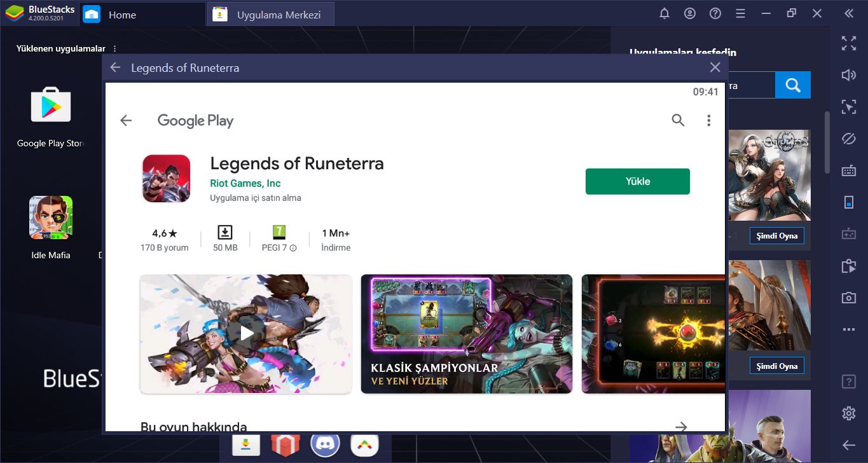The height and width of the screenshot is (463, 868).
Task: Open the download icon in dock
Action: 246,445
